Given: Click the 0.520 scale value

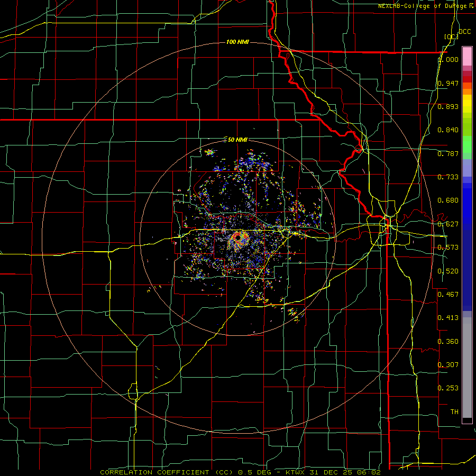Looking at the screenshot, I should pyautogui.click(x=448, y=271).
